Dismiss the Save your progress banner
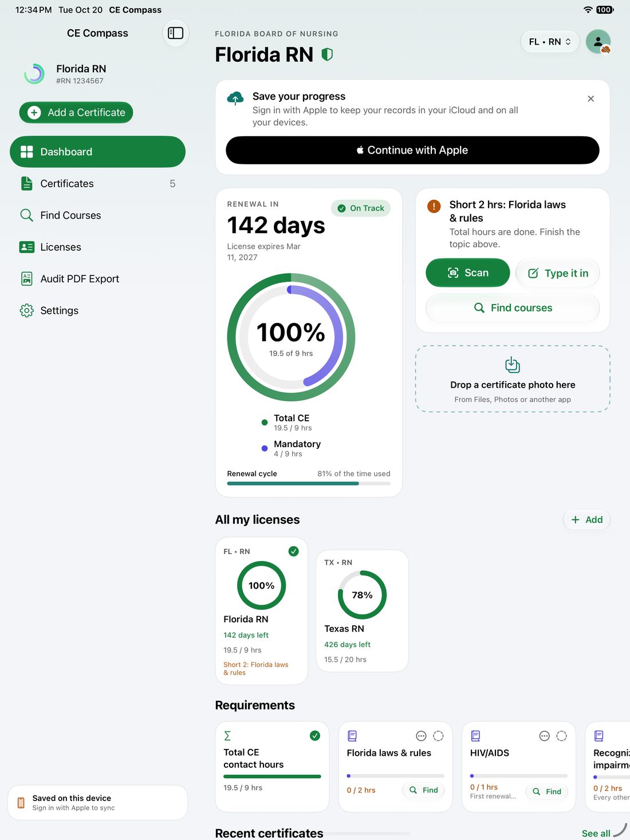The image size is (630, 840). click(x=590, y=98)
